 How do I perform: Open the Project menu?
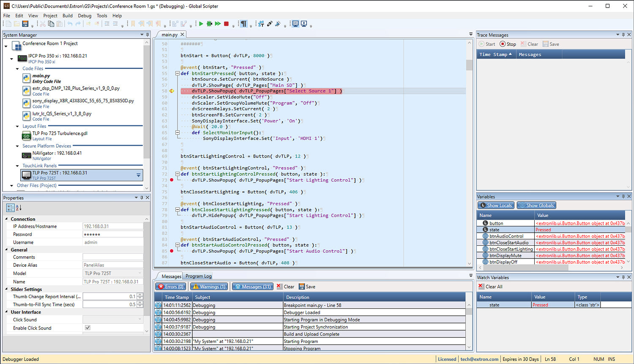(x=50, y=16)
